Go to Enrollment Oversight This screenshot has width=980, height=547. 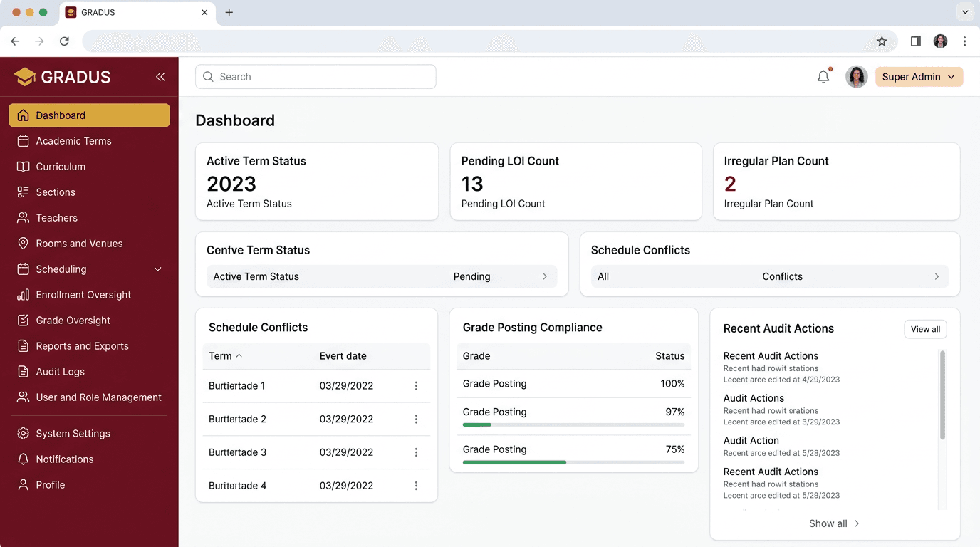coord(83,294)
